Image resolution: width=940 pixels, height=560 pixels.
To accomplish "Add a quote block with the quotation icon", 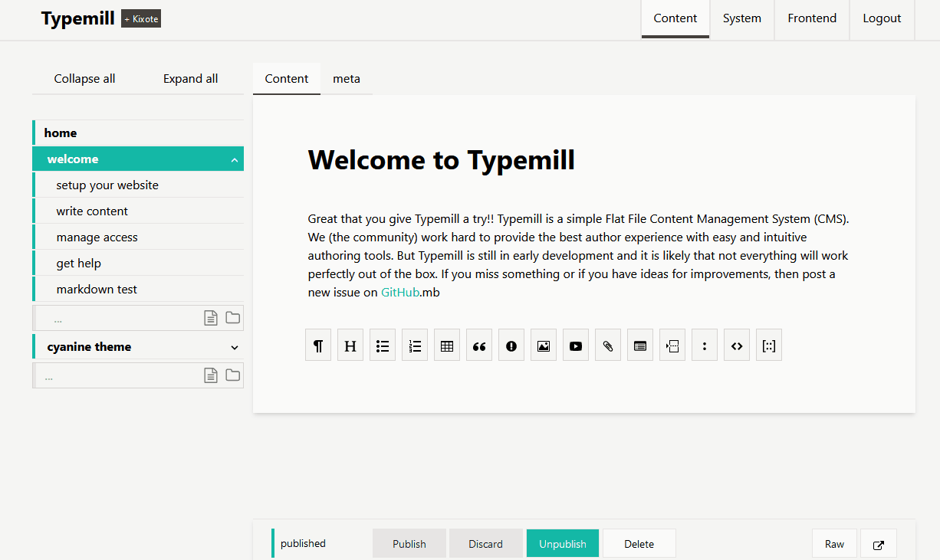I will (479, 345).
